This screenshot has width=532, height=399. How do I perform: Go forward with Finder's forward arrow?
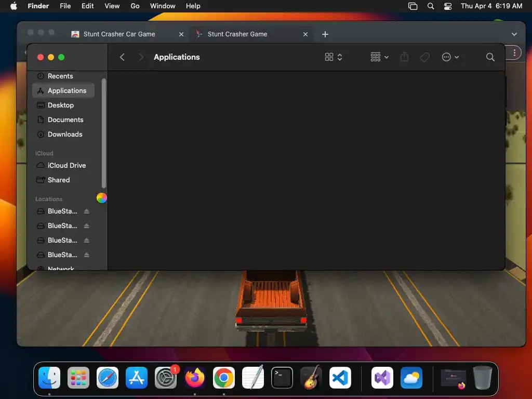141,57
